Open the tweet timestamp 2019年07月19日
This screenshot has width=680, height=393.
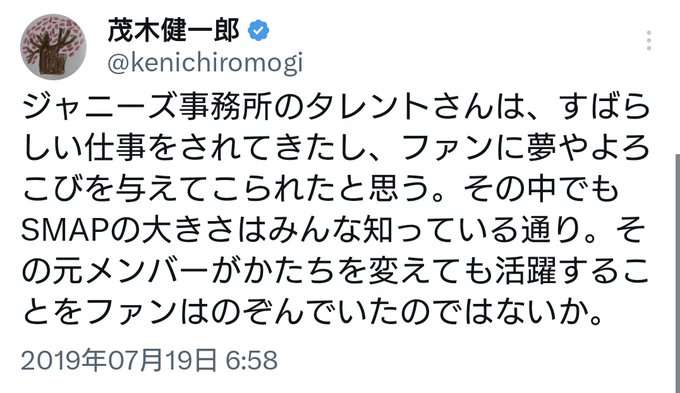[118, 360]
